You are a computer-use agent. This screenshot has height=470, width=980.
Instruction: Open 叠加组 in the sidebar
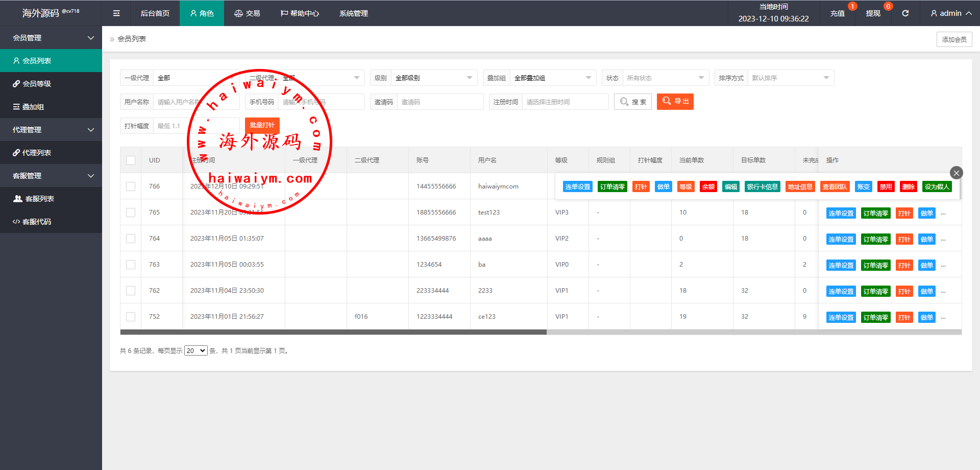tap(33, 107)
